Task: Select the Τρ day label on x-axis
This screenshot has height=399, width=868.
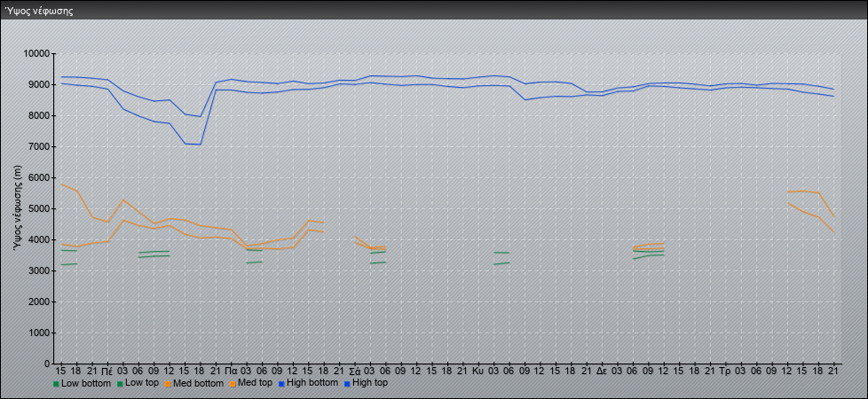Action: pos(724,372)
